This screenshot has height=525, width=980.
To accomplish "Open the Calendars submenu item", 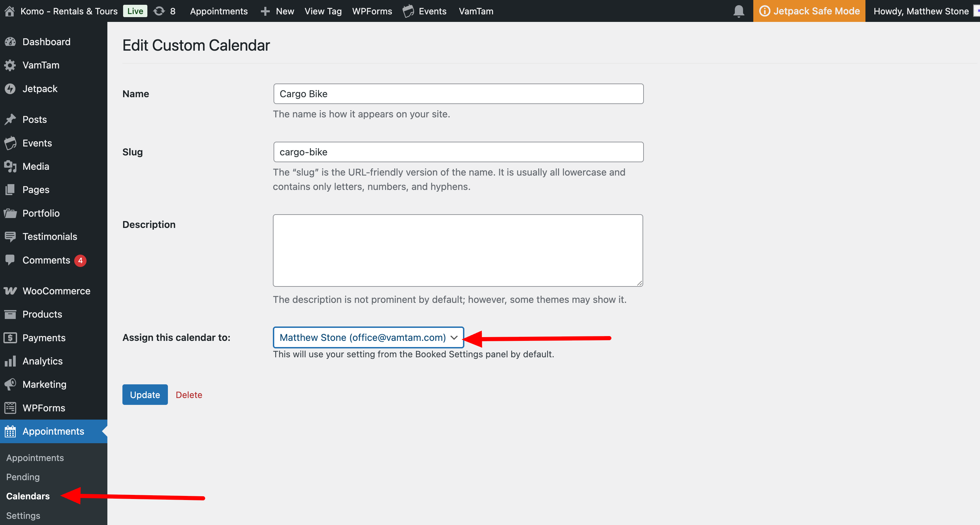I will (28, 496).
